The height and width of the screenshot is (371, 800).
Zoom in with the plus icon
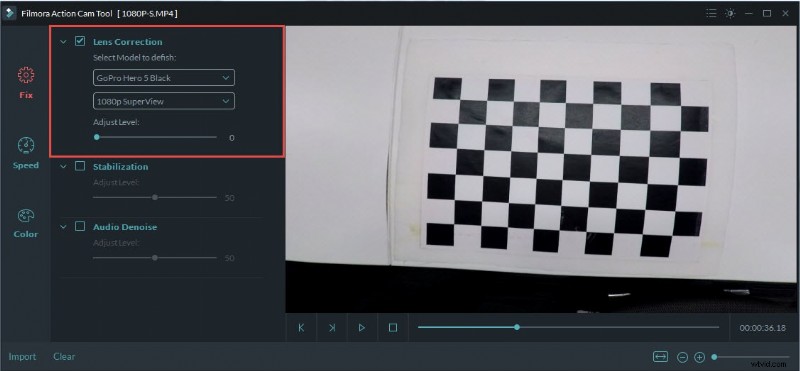click(x=699, y=357)
